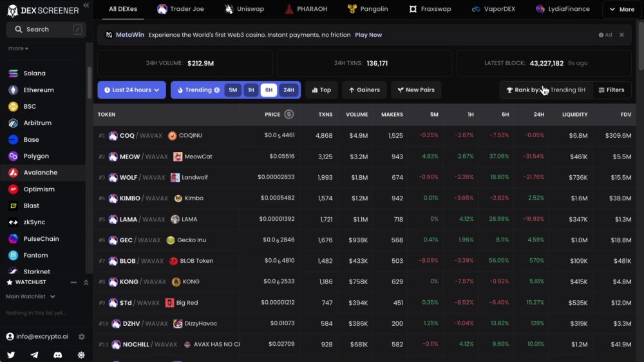
Task: Open the More DEXes dropdown
Action: 622,9
